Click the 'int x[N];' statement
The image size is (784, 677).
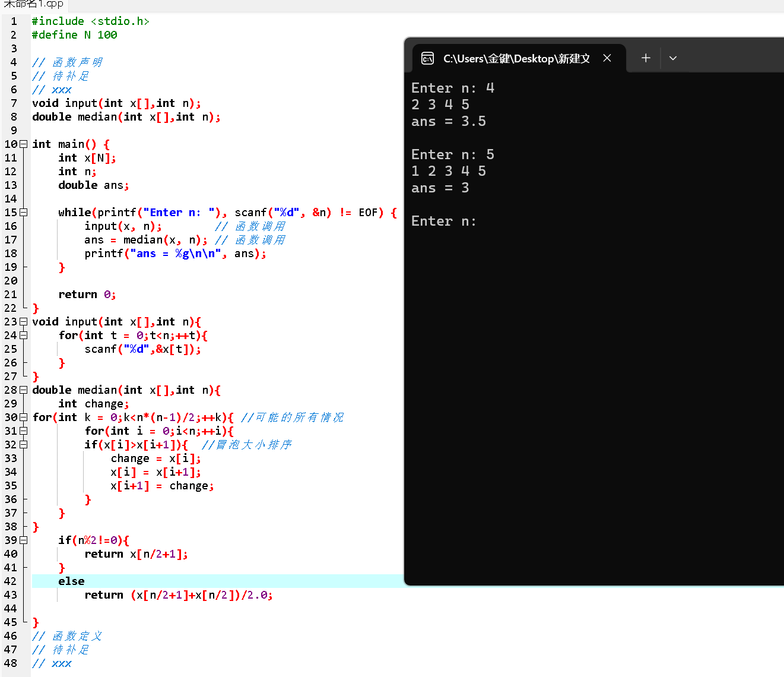pos(87,158)
